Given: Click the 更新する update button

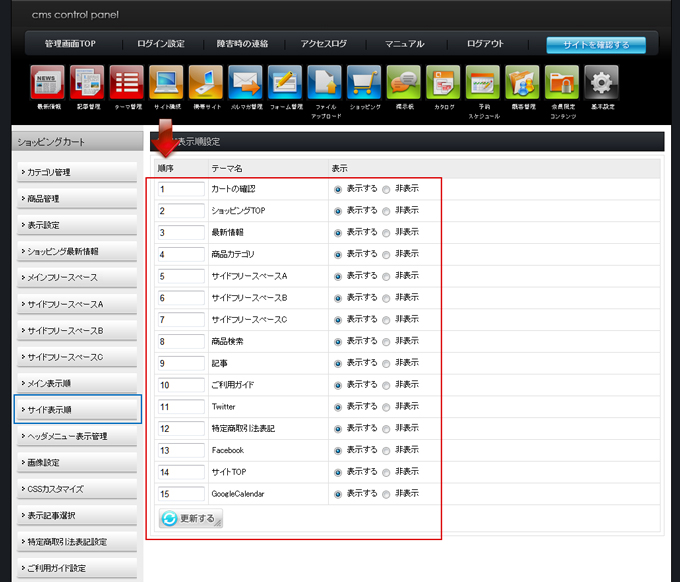Looking at the screenshot, I should tap(190, 519).
